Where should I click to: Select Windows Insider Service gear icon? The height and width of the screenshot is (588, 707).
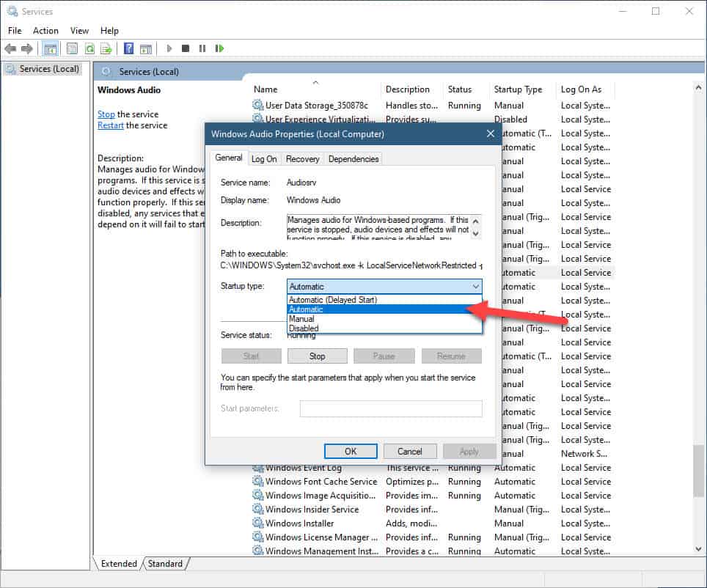257,509
